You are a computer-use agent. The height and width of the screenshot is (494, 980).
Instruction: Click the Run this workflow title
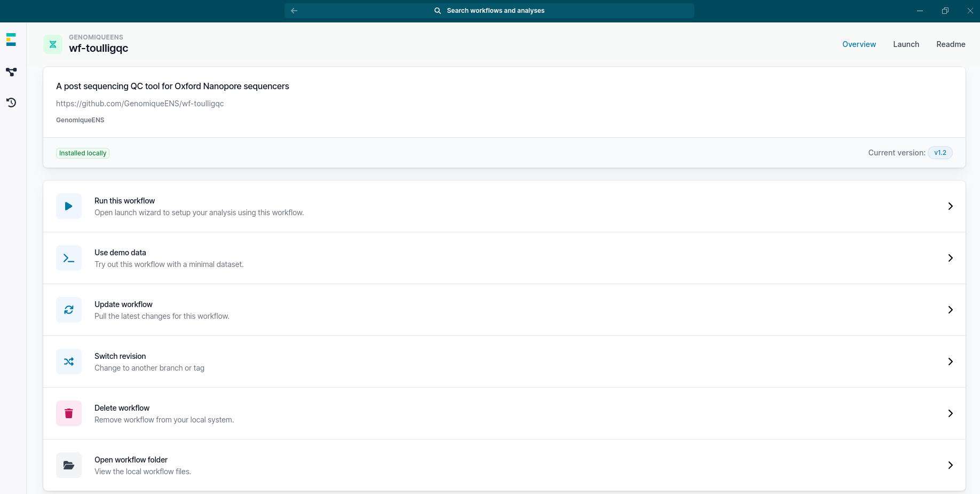[124, 201]
